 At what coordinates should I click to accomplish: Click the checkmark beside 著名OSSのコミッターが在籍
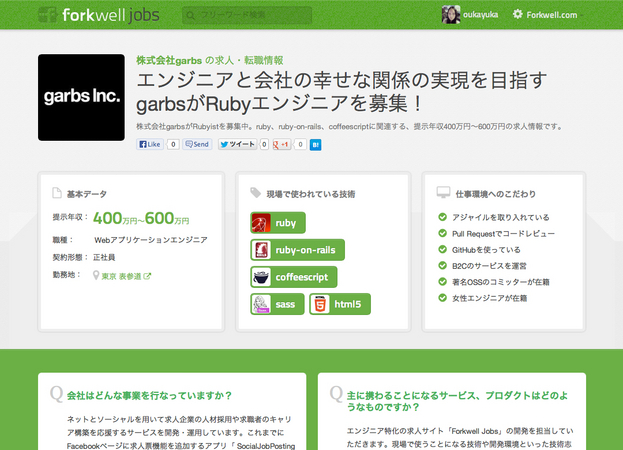click(x=442, y=282)
